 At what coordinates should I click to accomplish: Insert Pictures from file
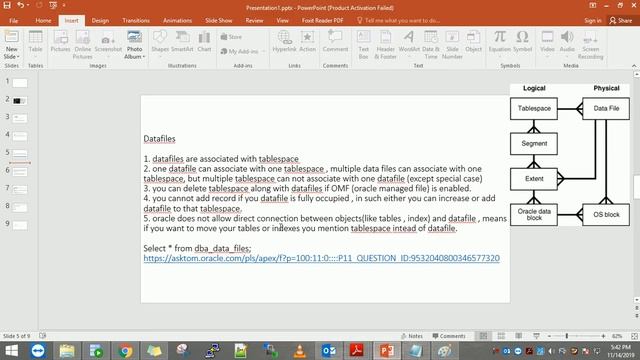click(60, 42)
